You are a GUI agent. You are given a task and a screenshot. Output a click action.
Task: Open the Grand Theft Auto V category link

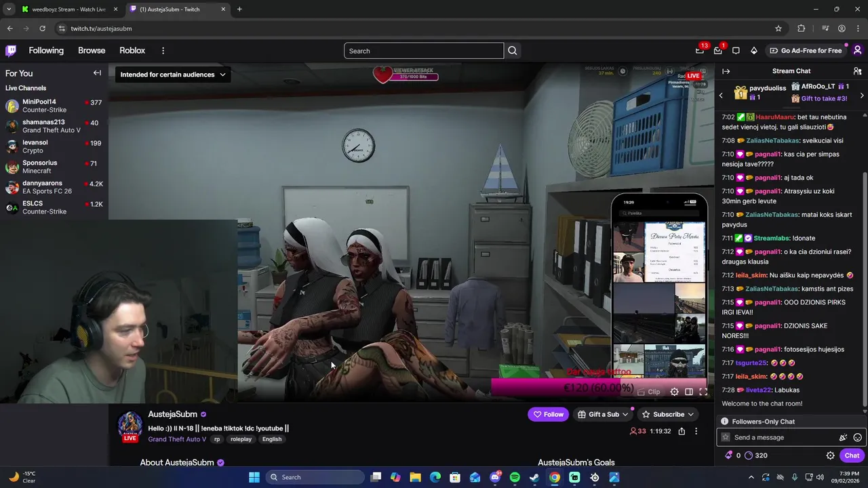coord(177,439)
